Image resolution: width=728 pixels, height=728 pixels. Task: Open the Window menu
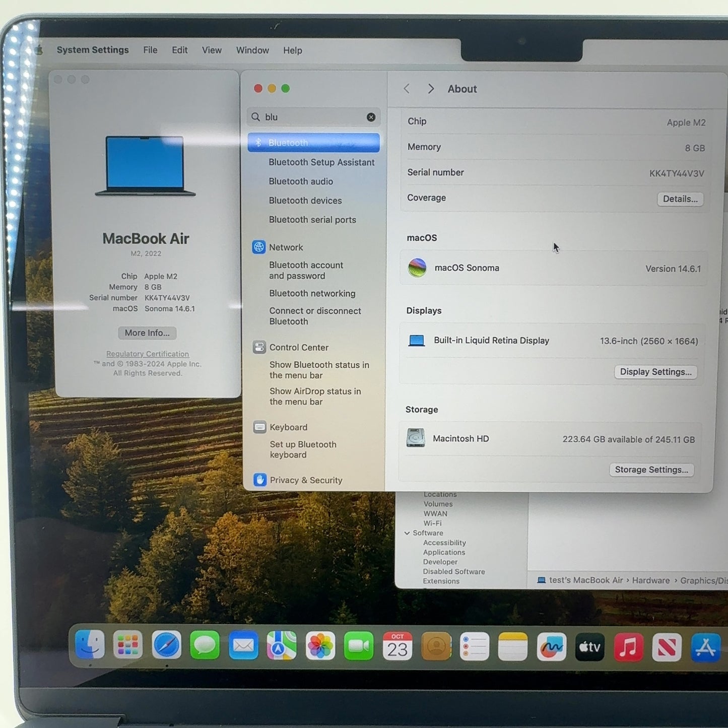[252, 50]
